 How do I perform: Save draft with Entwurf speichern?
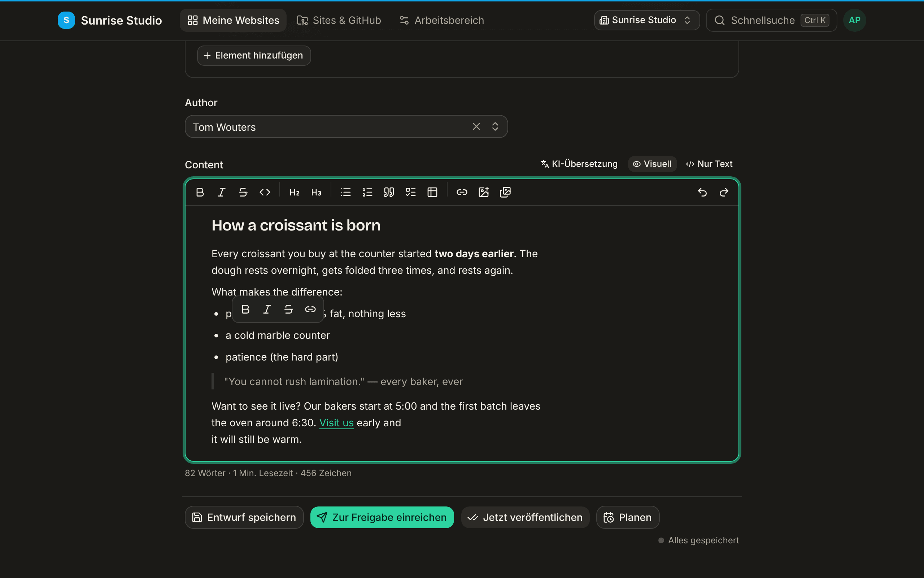pyautogui.click(x=244, y=517)
